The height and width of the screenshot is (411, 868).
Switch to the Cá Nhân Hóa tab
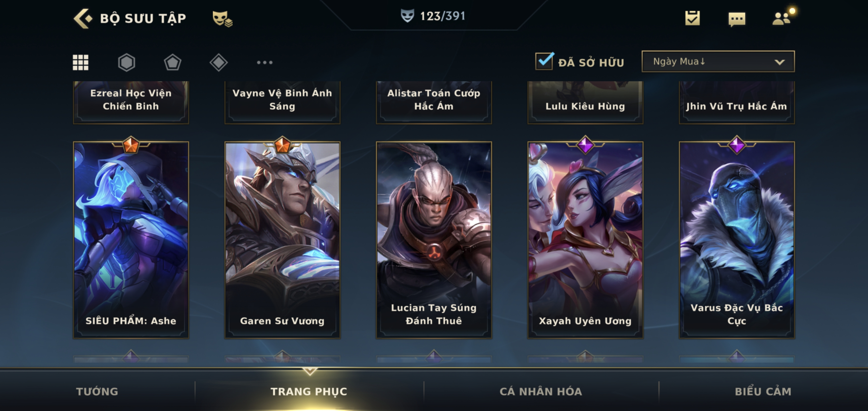[x=541, y=391]
